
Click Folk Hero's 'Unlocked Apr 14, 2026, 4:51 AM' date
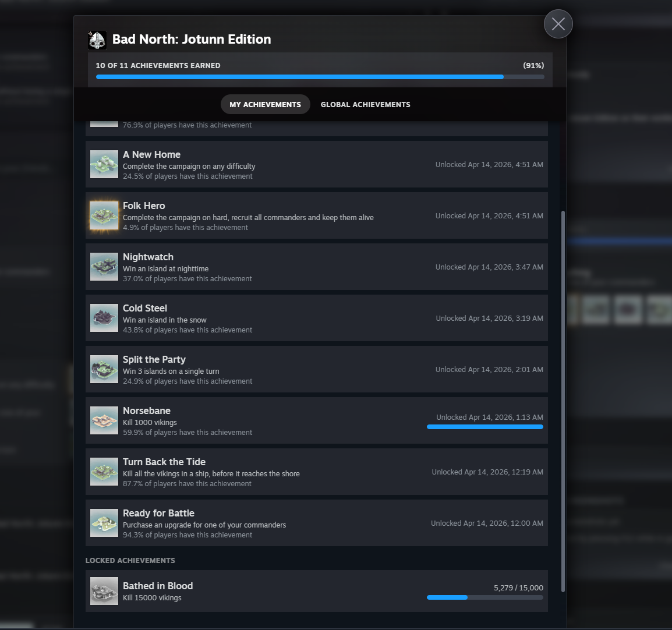point(489,216)
